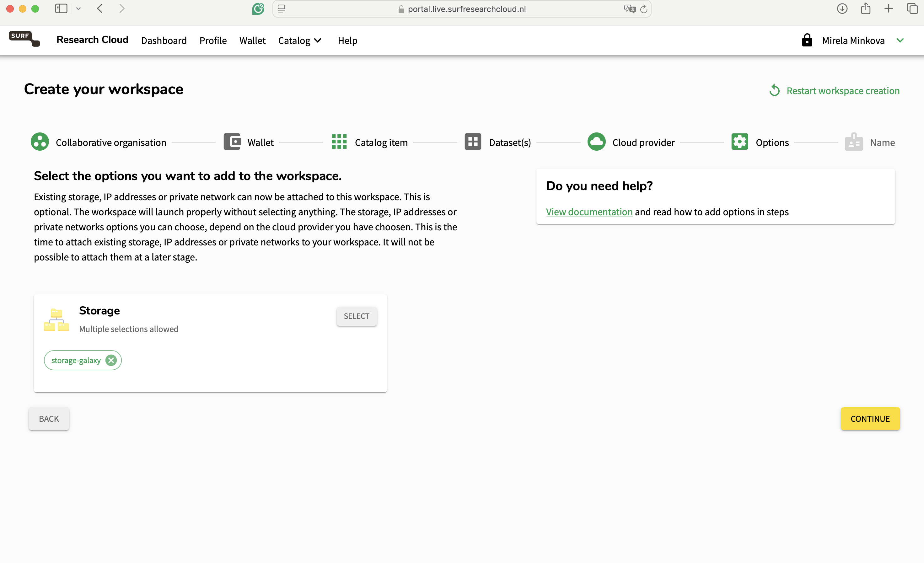Image resolution: width=924 pixels, height=563 pixels.
Task: Click the Cloud provider cloud icon
Action: coord(596,142)
